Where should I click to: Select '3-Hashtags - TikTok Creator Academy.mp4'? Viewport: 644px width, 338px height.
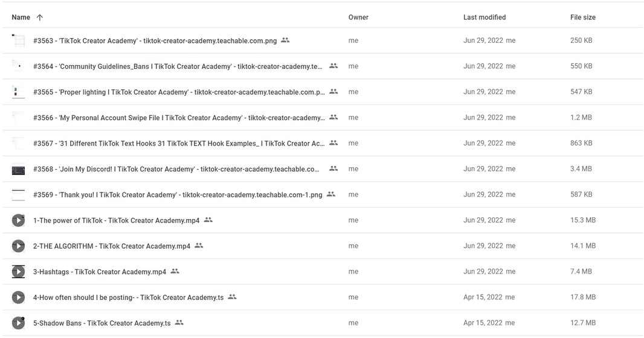[100, 272]
